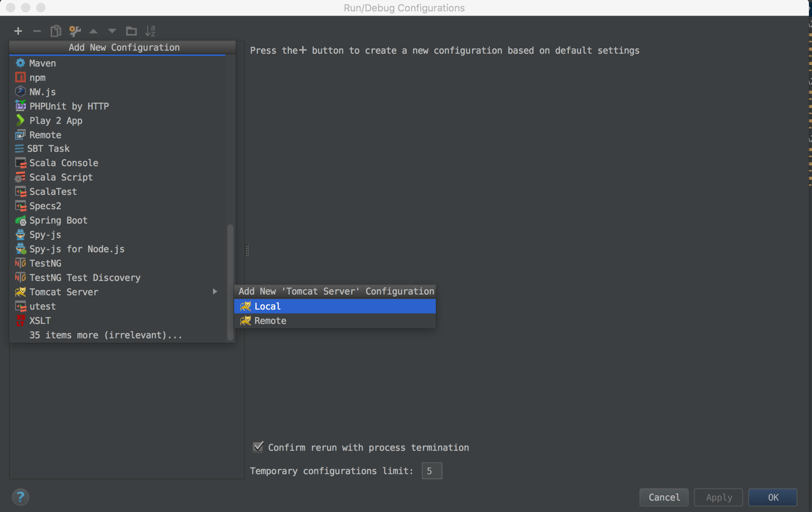812x512 pixels.
Task: Click the Local Tomcat cat icon
Action: tap(246, 306)
